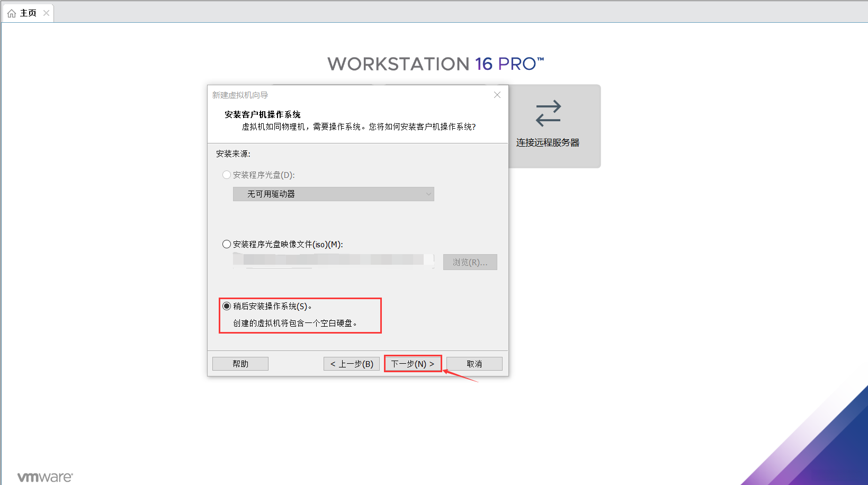Select the 安装程序光盘(D) option
Screen dimensions: 868x485
click(227, 175)
